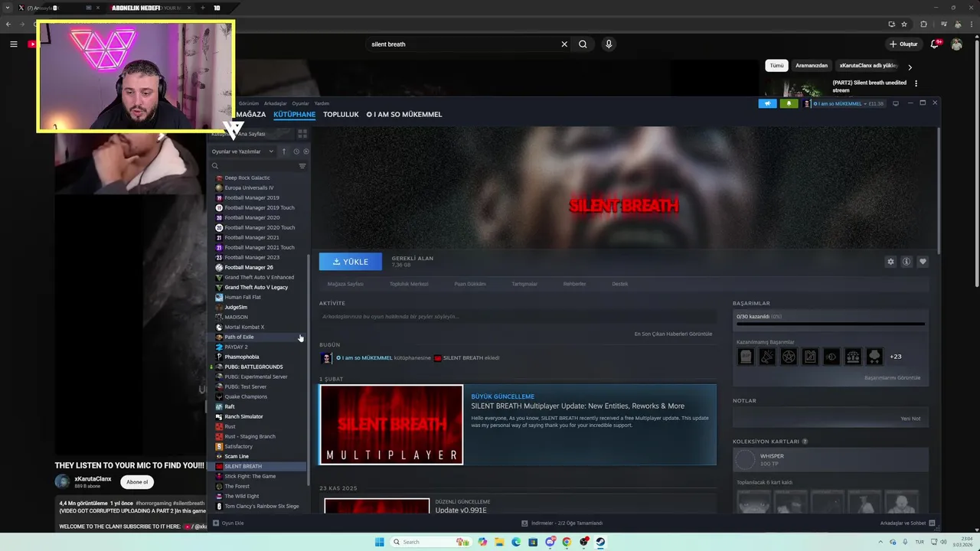Toggle ready-to-play filter icon in library sidebar

pos(306,152)
